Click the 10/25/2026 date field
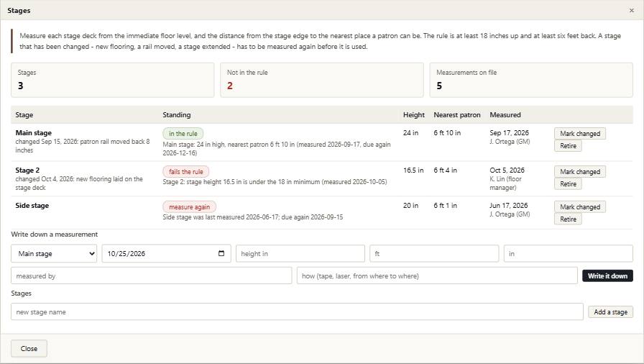Screen dimensions: 644x364 click(x=166, y=253)
